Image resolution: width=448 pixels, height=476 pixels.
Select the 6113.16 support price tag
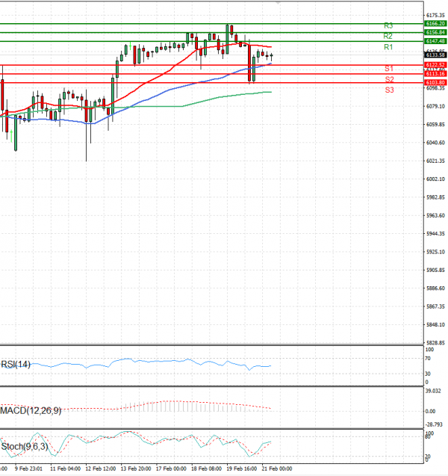point(435,74)
